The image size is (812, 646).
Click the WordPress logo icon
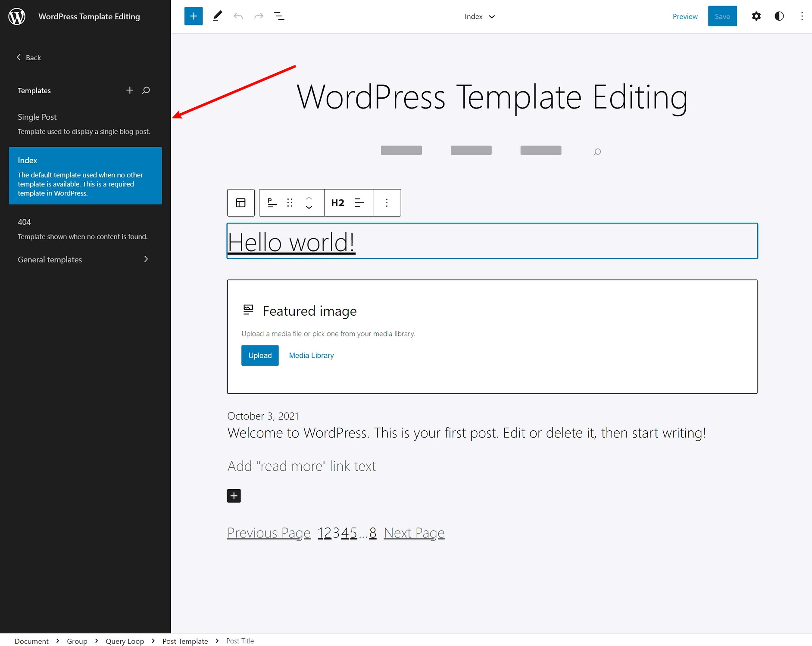(17, 16)
